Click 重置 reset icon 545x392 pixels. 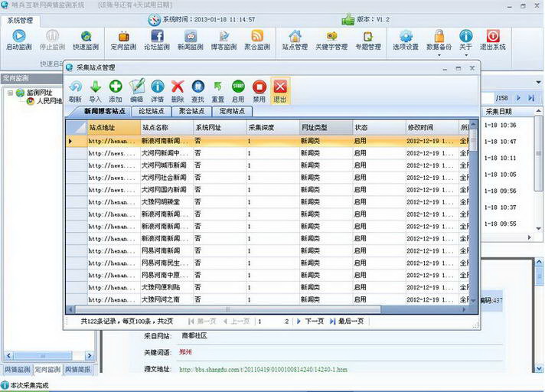coord(217,91)
